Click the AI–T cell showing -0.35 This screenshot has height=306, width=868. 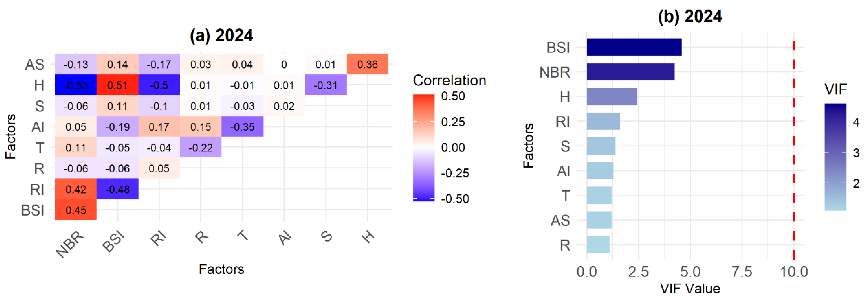(x=242, y=127)
